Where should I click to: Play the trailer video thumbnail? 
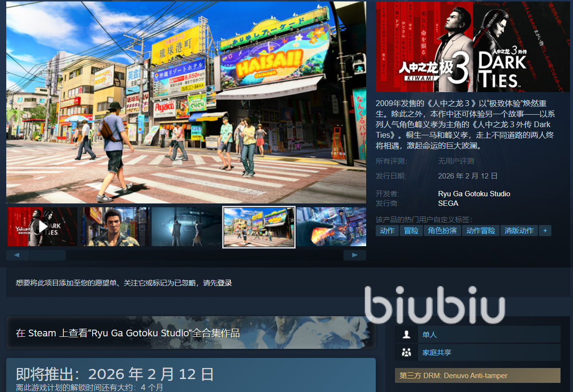[42, 226]
